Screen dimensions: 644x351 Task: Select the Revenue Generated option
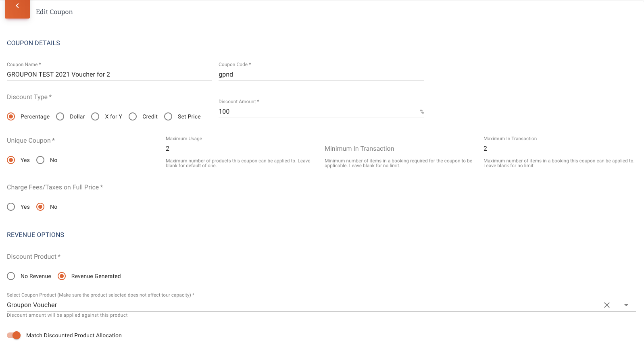pyautogui.click(x=62, y=276)
